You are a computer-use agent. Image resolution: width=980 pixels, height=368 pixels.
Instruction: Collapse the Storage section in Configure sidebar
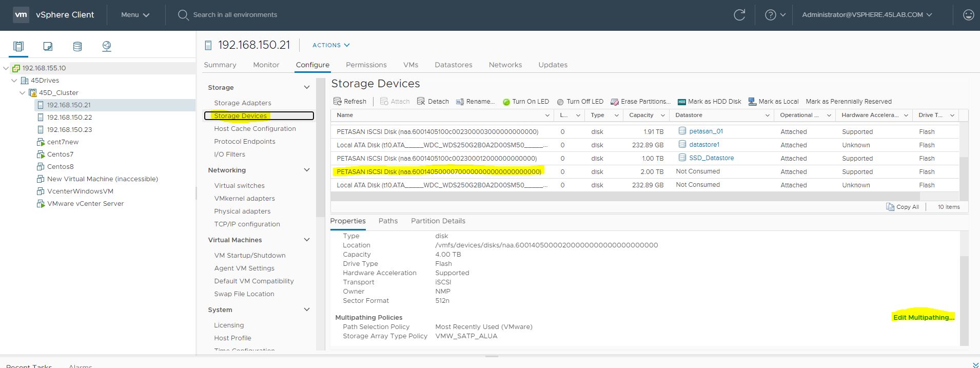(x=307, y=87)
